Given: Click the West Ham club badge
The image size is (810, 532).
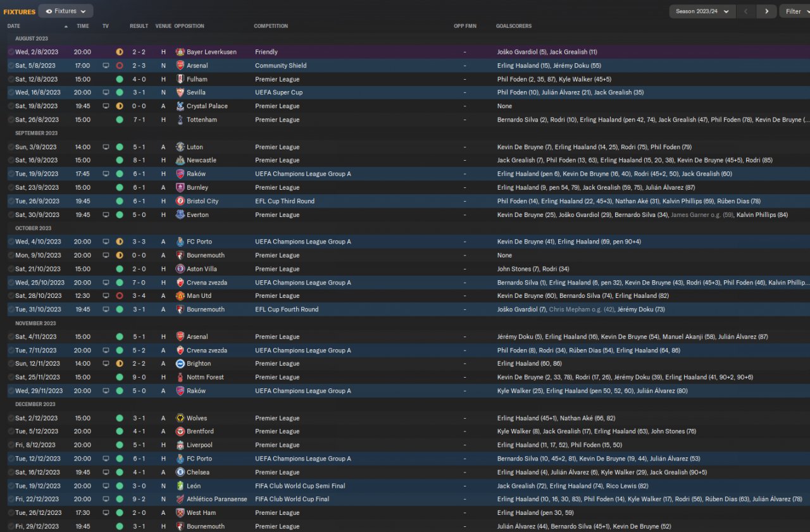Looking at the screenshot, I should [x=180, y=513].
